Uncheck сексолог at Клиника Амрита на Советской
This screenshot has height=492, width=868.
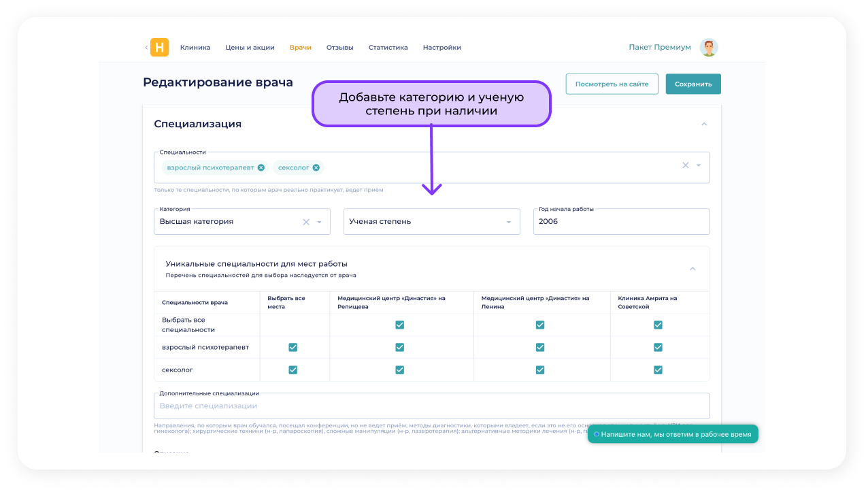click(x=658, y=370)
